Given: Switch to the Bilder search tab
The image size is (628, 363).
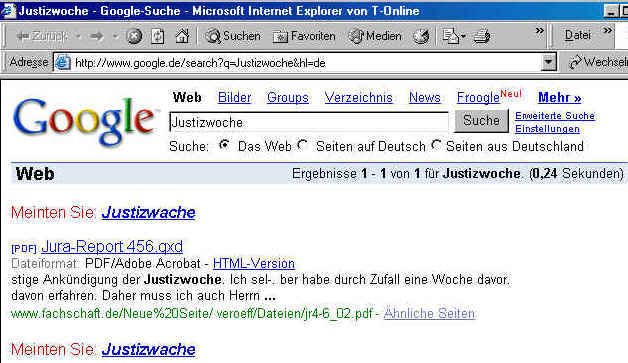Looking at the screenshot, I should 234,97.
